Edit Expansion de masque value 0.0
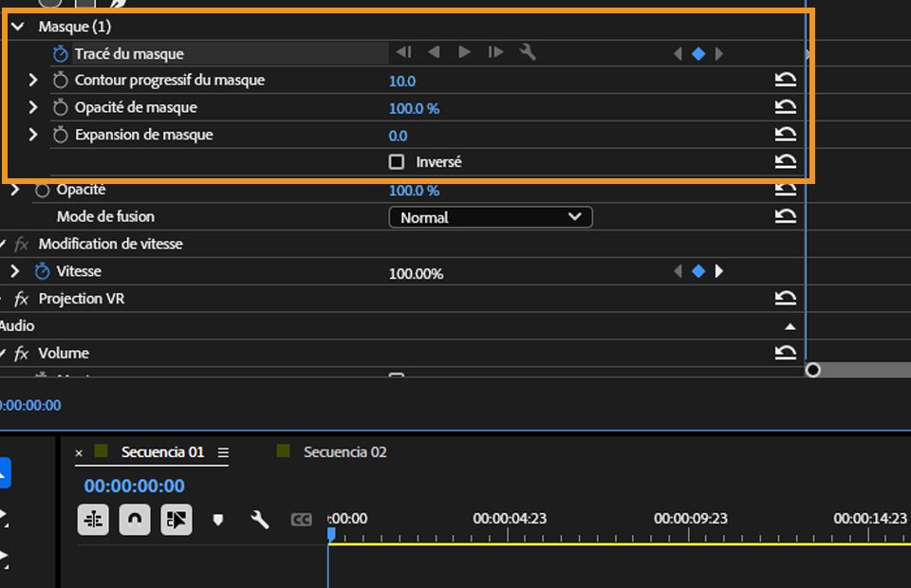This screenshot has width=911, height=588. 398,136
